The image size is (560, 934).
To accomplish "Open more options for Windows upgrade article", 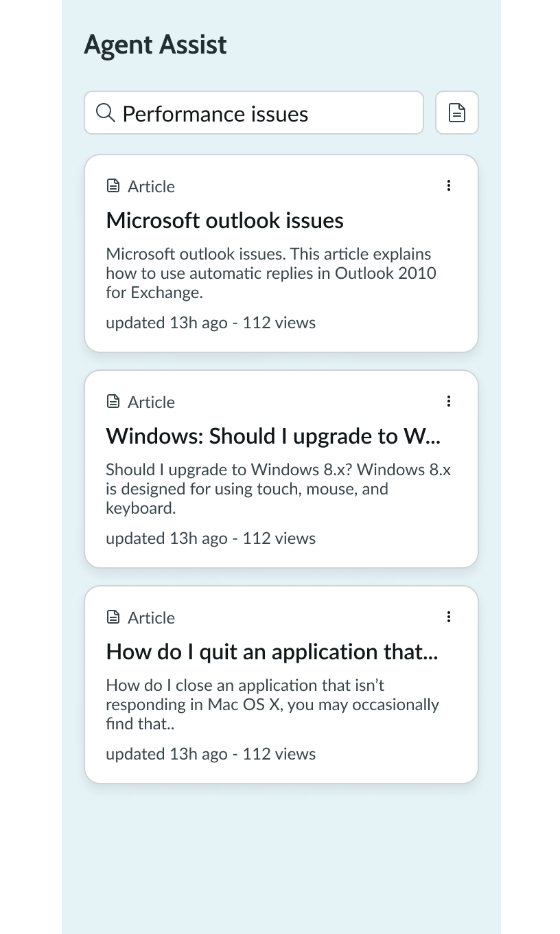I will [449, 401].
